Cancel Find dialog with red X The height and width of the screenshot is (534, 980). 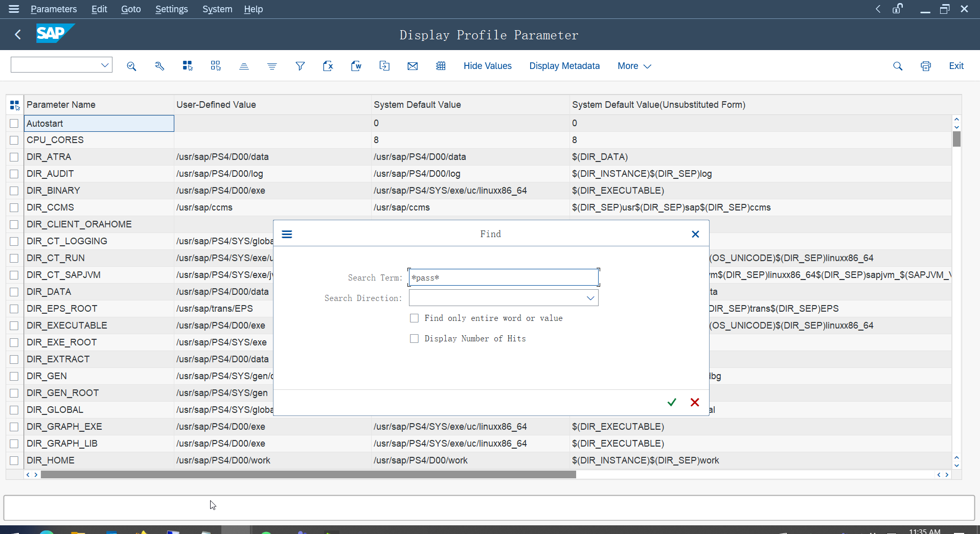tap(695, 402)
